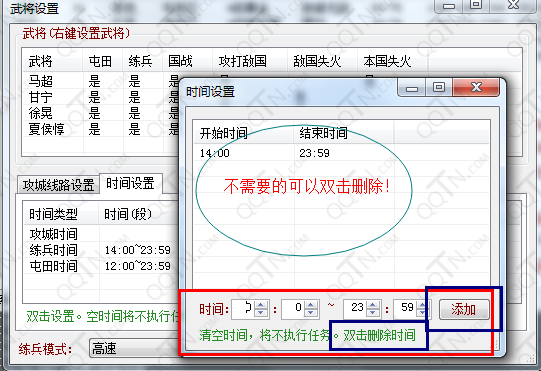Screen dimensions: 541x371
Task: Select the 屯田时间 row in time list
Action: point(100,266)
